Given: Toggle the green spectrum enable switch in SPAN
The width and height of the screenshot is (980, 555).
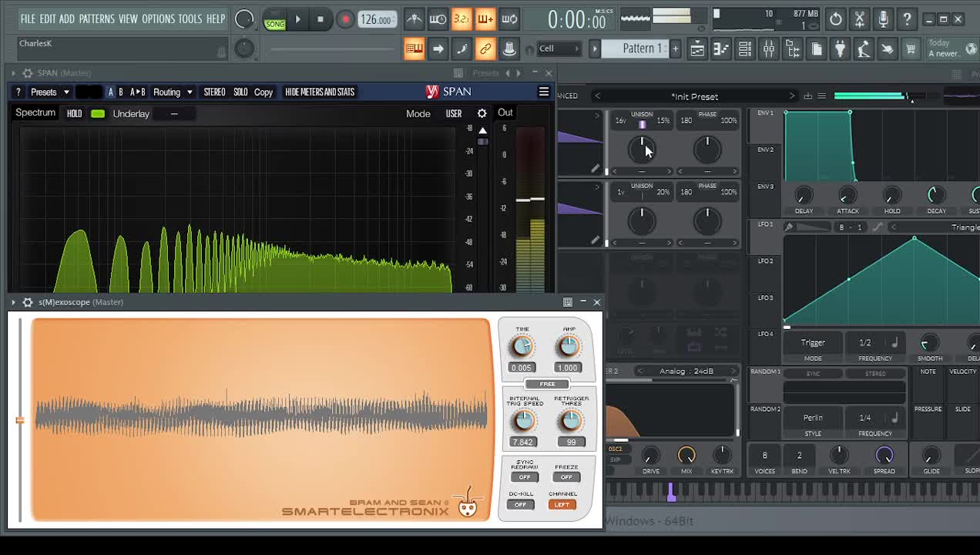Looking at the screenshot, I should point(98,114).
